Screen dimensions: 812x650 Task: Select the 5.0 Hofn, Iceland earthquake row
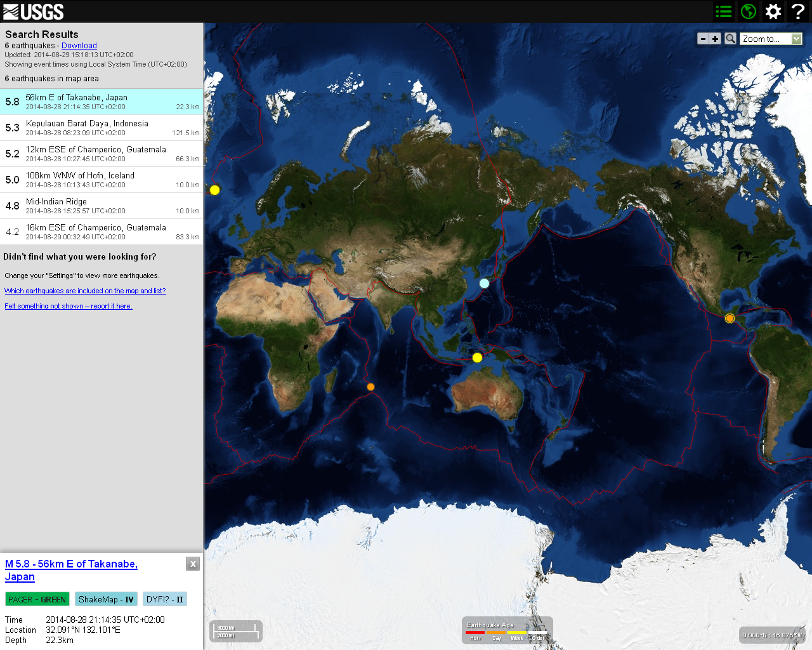[101, 180]
